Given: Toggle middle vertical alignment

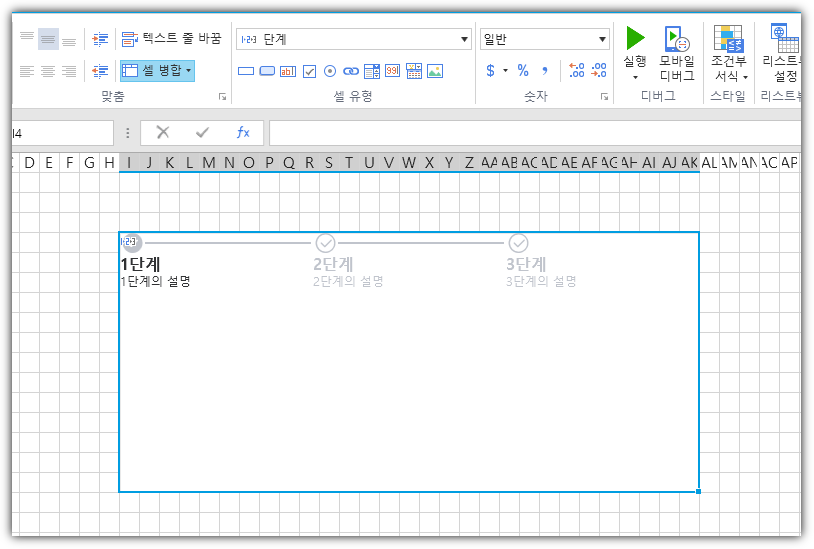Looking at the screenshot, I should click(x=48, y=39).
